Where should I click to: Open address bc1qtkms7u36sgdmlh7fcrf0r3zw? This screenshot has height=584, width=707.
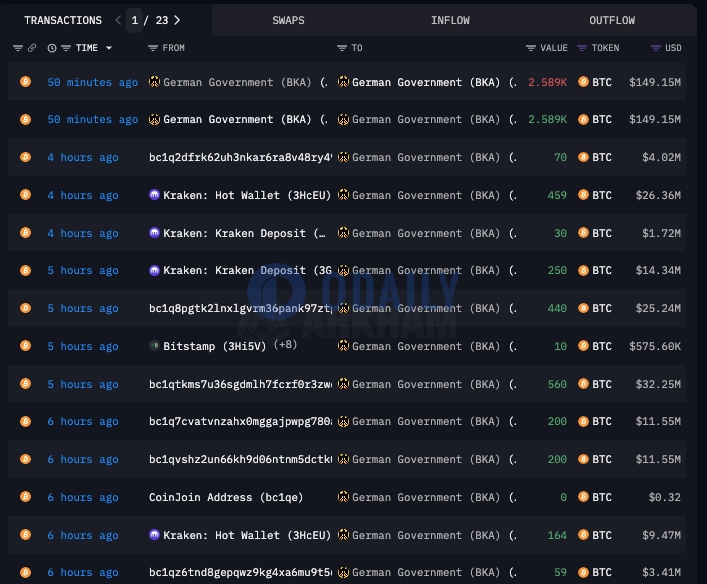point(240,384)
